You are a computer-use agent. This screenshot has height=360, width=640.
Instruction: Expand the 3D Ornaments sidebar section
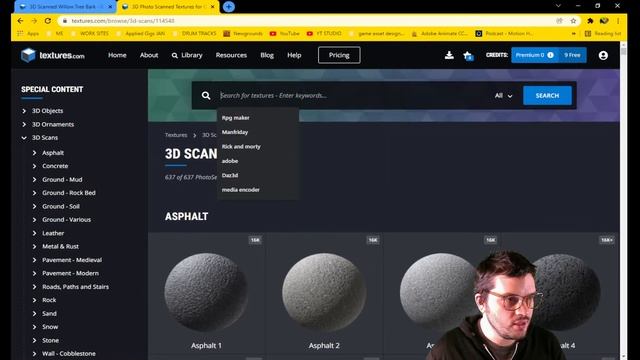(24, 124)
